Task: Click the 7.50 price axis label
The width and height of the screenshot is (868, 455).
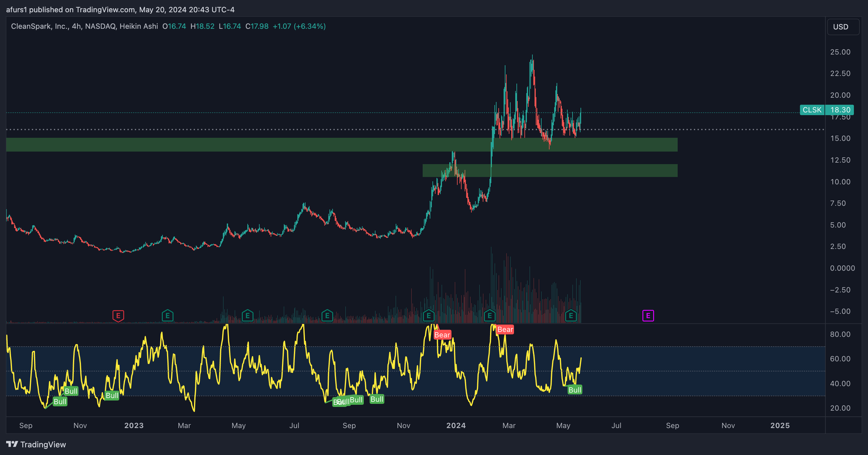Action: point(838,203)
